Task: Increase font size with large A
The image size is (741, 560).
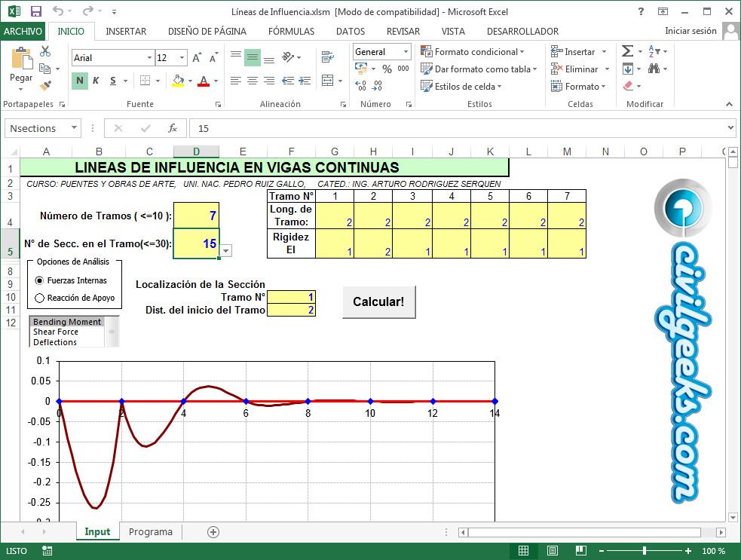Action: (197, 57)
